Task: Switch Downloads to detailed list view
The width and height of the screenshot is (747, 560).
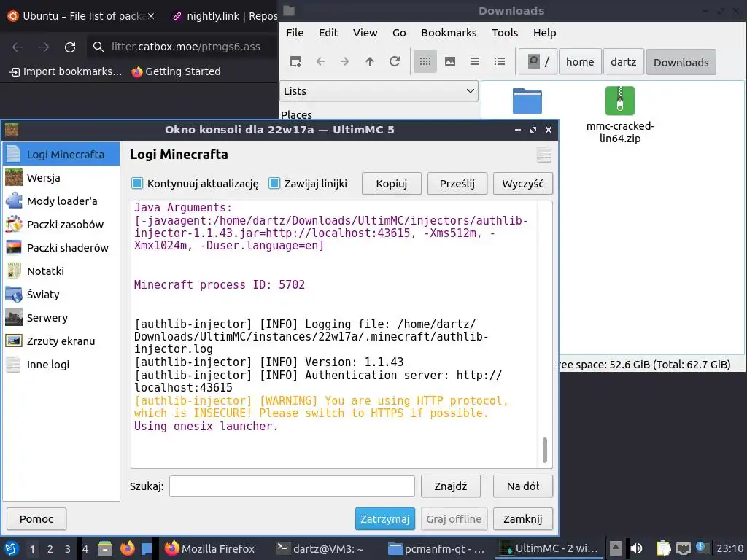Action: click(499, 61)
